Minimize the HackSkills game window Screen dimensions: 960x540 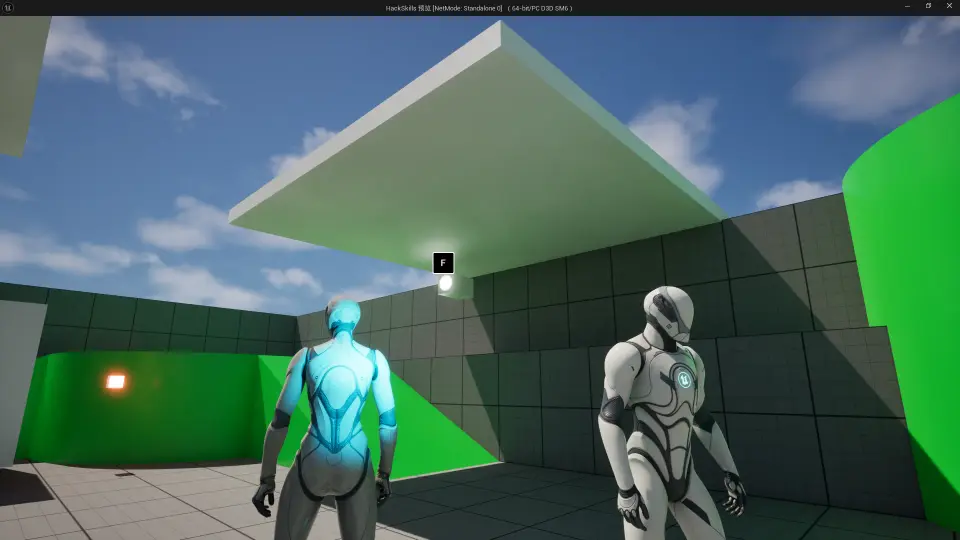(x=907, y=6)
